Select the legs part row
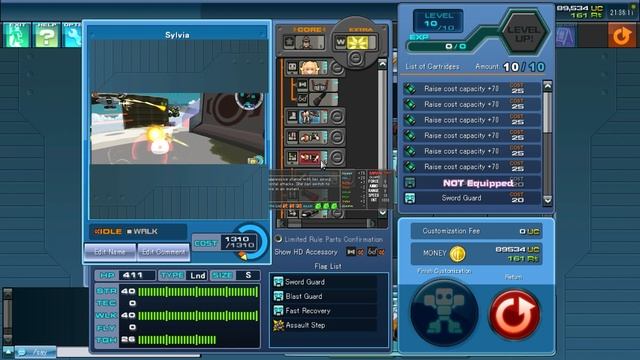Viewport: 640px width, 360px height. click(x=307, y=117)
